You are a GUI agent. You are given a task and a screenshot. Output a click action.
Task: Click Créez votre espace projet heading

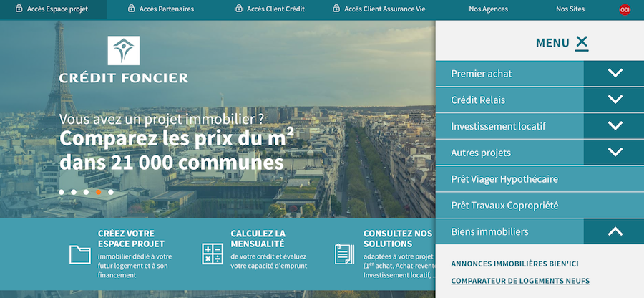[x=131, y=239]
